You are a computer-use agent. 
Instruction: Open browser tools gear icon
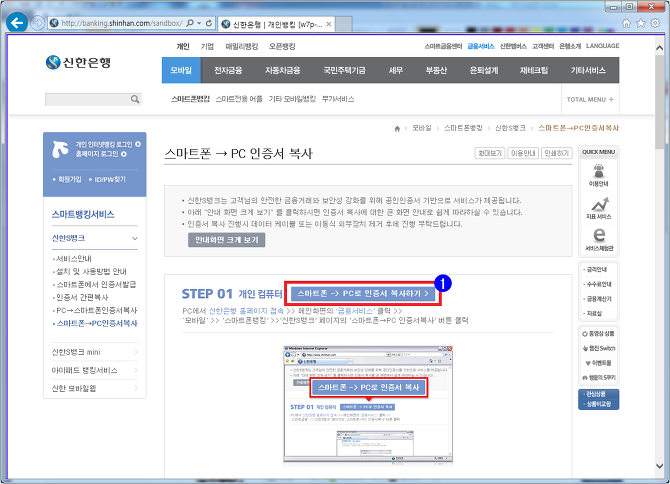[x=655, y=23]
